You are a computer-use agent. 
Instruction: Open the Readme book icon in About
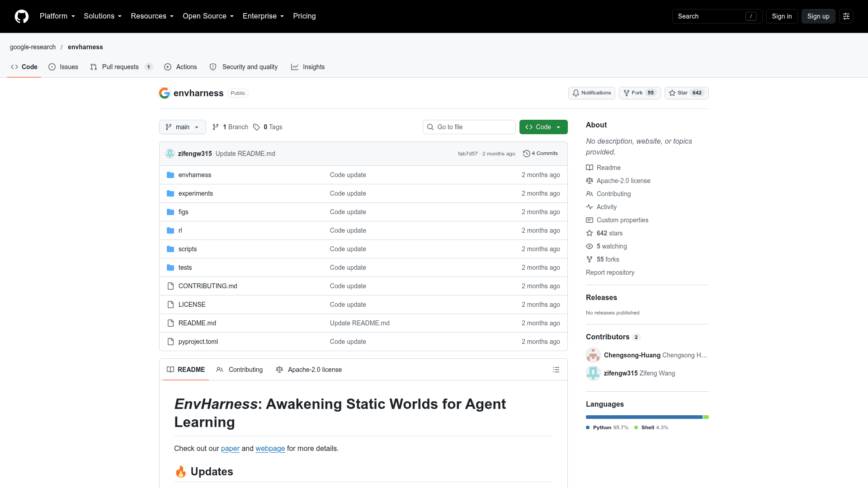590,168
